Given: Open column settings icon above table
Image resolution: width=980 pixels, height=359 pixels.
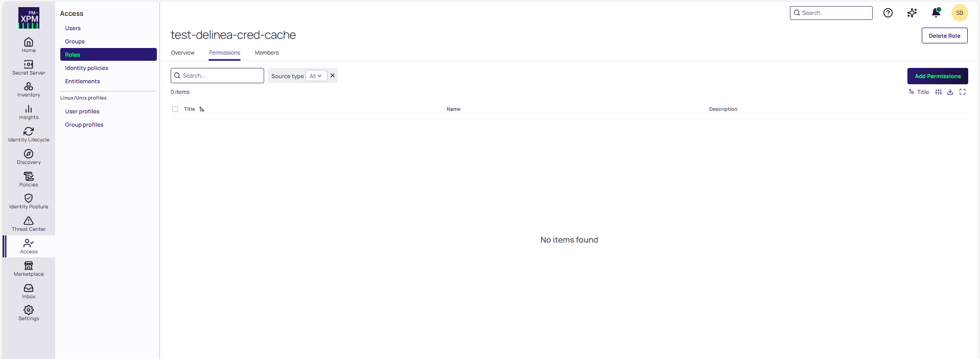Looking at the screenshot, I should click(x=938, y=92).
